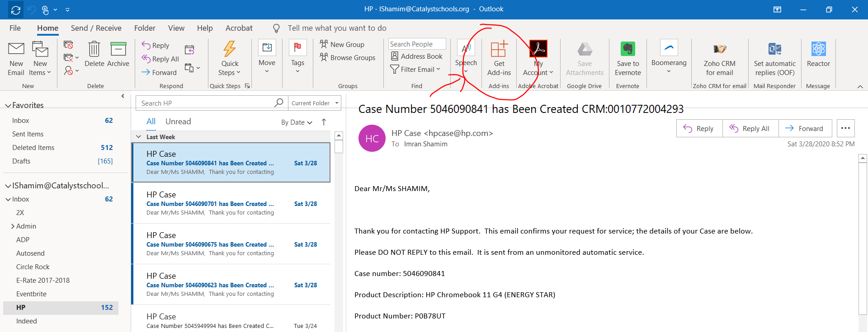The height and width of the screenshot is (332, 868).
Task: Click the Send/Receive All Folders icon in title bar
Action: pyautogui.click(x=16, y=9)
